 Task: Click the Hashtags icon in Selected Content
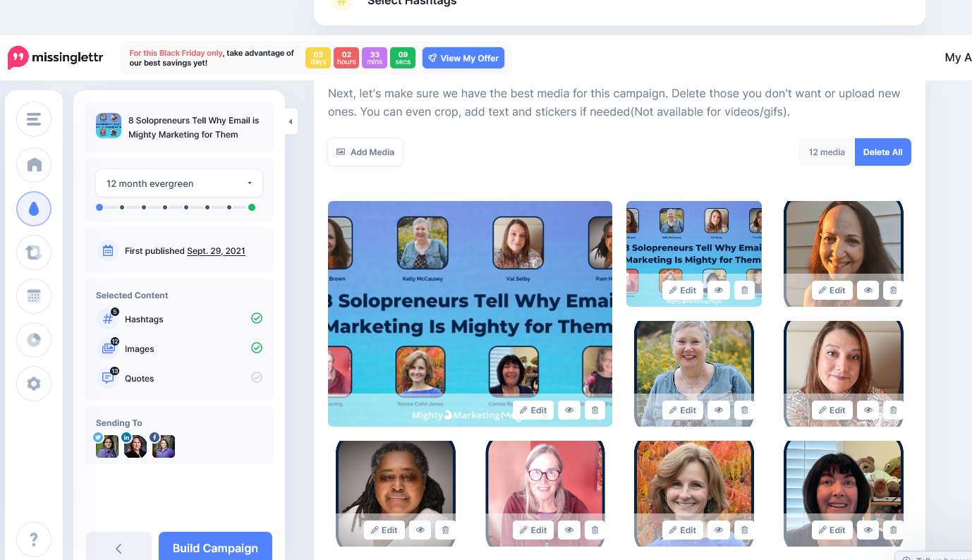pyautogui.click(x=108, y=319)
